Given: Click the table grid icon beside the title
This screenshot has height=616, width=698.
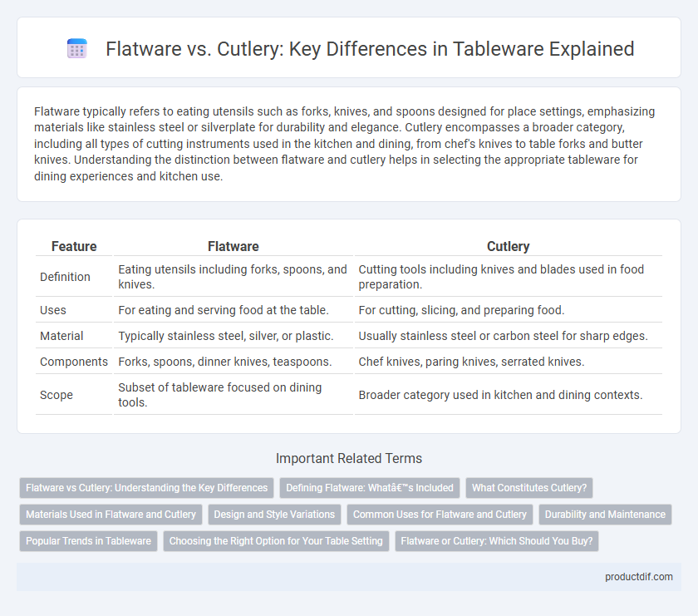Looking at the screenshot, I should (x=76, y=48).
